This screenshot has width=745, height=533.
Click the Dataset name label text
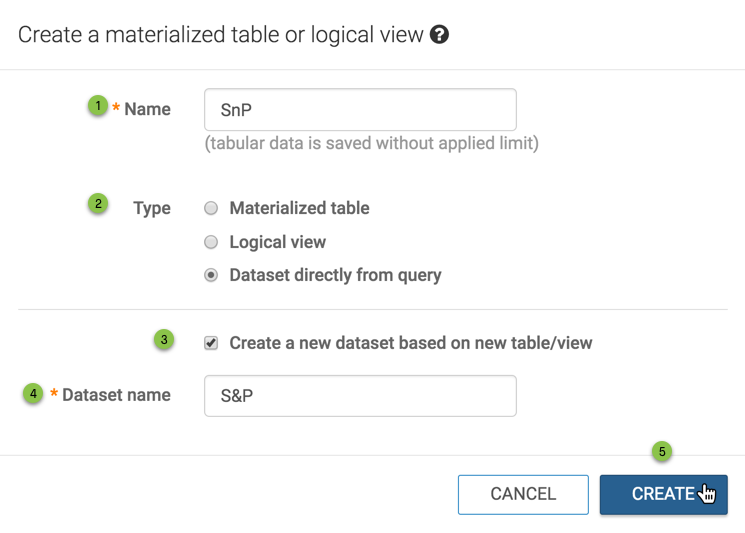(116, 395)
